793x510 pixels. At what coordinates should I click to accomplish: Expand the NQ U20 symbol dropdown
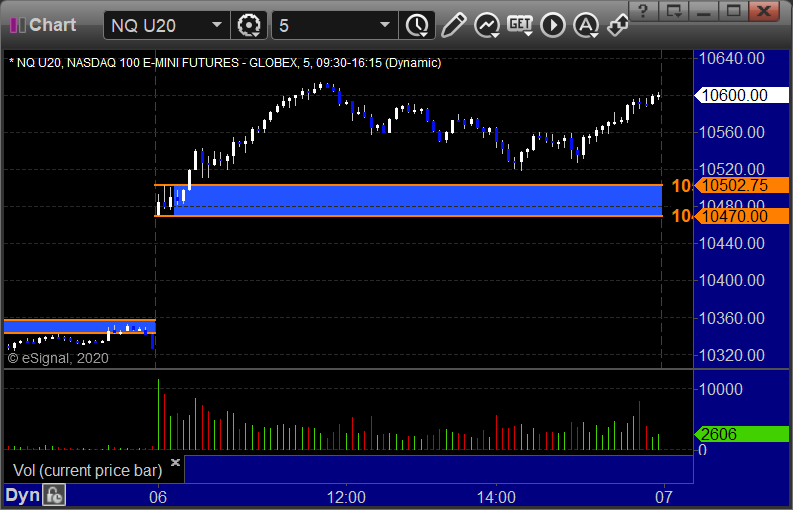pos(217,25)
